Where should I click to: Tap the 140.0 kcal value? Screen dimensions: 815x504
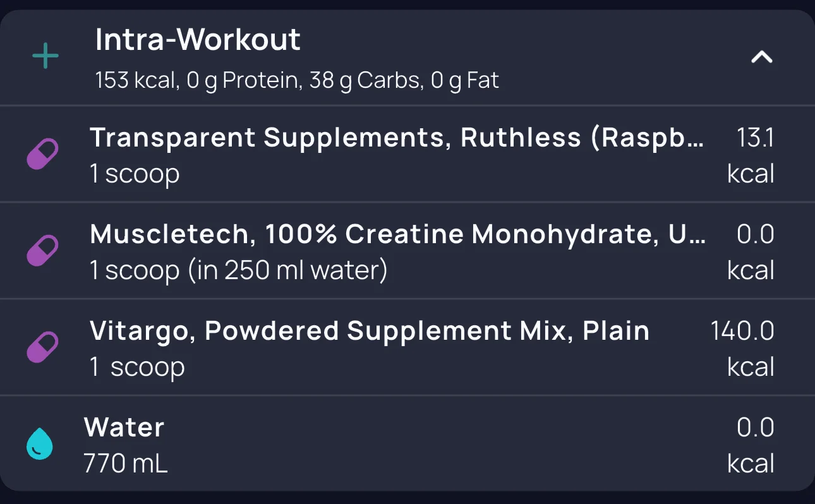[744, 348]
